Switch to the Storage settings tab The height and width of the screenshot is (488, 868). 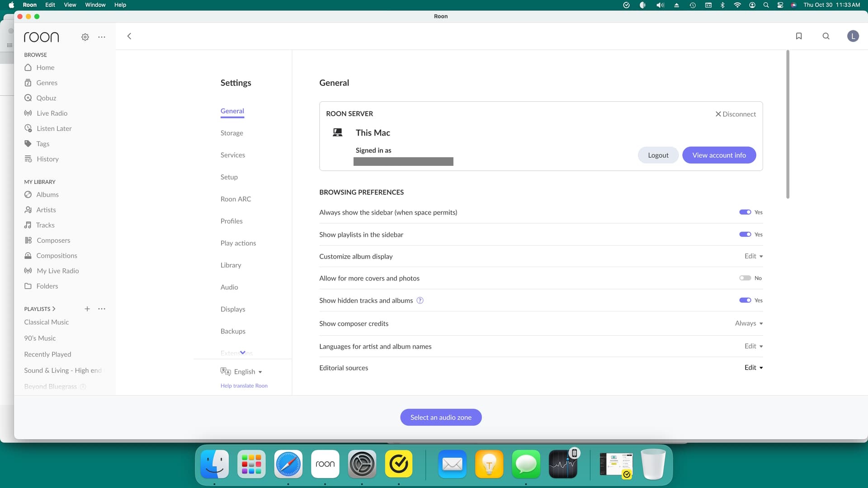tap(232, 133)
